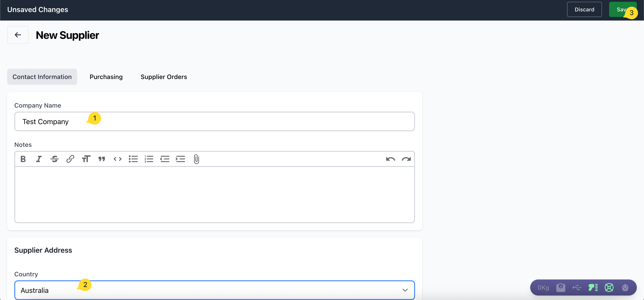Insert code block with angle brackets icon
644x300 pixels.
[117, 159]
